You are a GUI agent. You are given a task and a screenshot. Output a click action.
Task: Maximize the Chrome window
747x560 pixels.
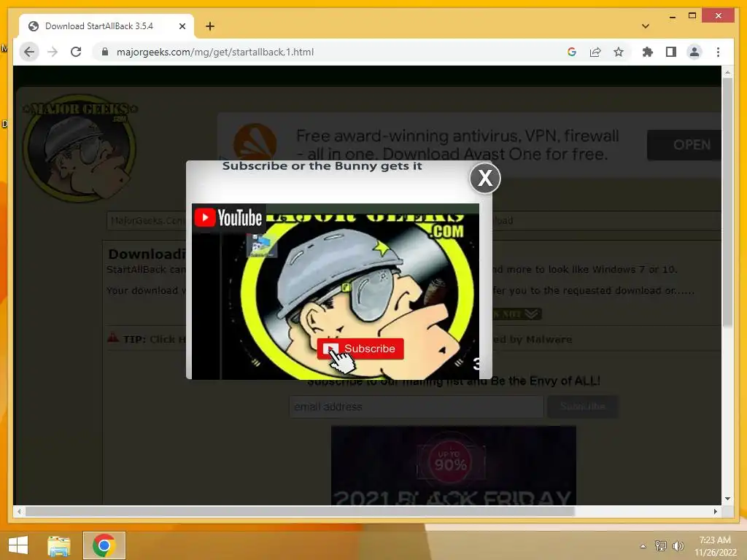click(x=692, y=16)
